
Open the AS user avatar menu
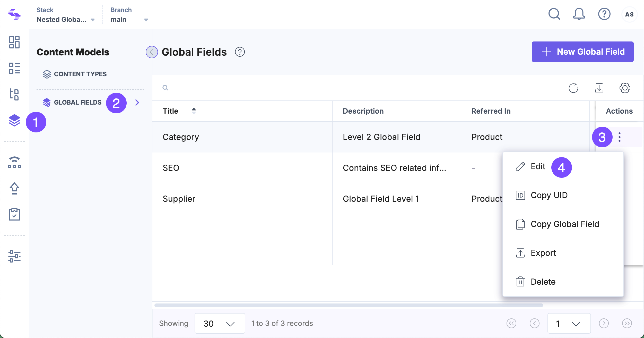pyautogui.click(x=629, y=14)
